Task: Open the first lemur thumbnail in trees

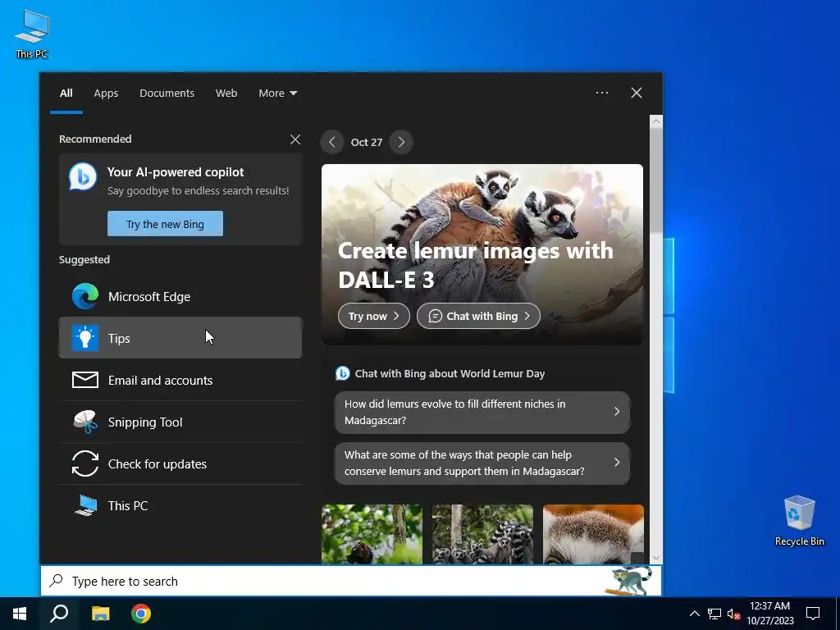Action: click(x=372, y=534)
